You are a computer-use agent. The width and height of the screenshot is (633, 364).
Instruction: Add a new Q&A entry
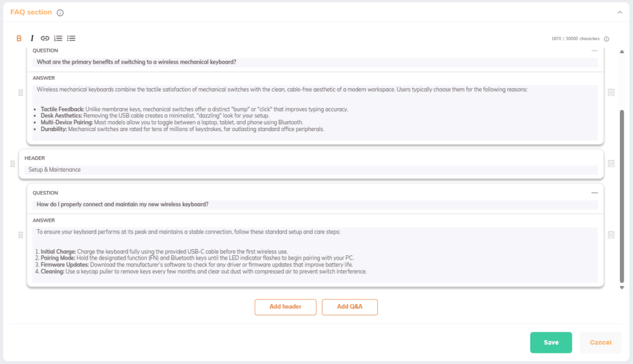(350, 307)
